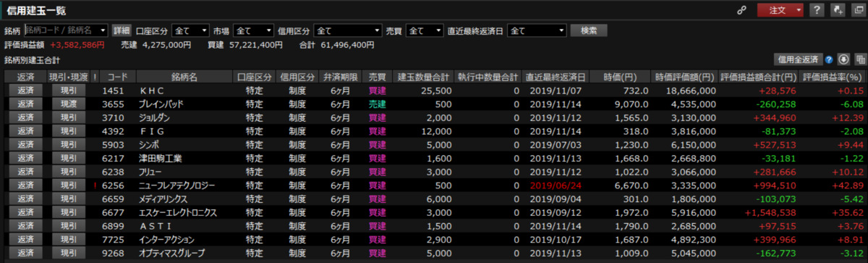Click blue help icon beside 信用全返済
This screenshot has height=263, width=868.
click(828, 59)
